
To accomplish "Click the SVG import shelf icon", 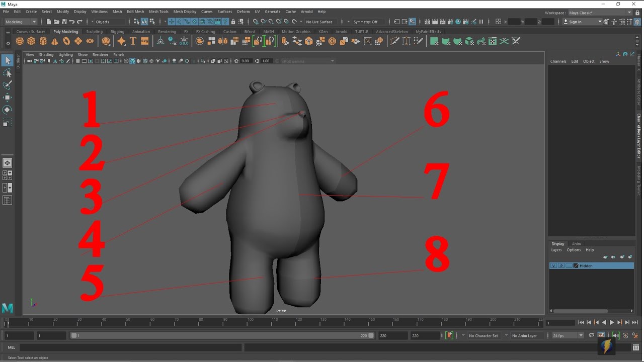I will [144, 41].
